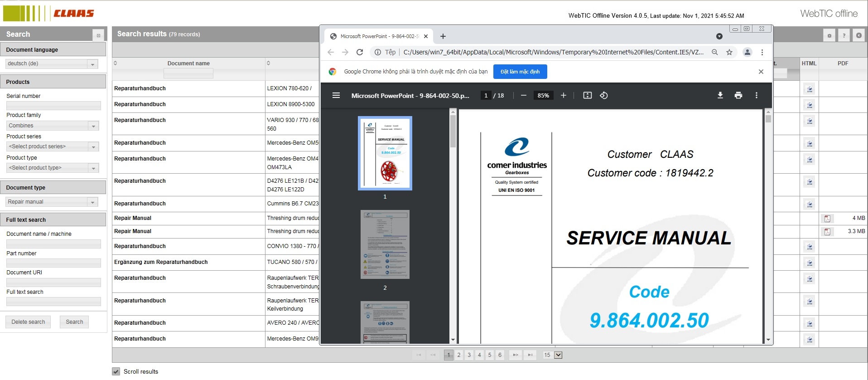Rotate the PDF document counterclockwise
The width and height of the screenshot is (868, 380).
click(603, 95)
